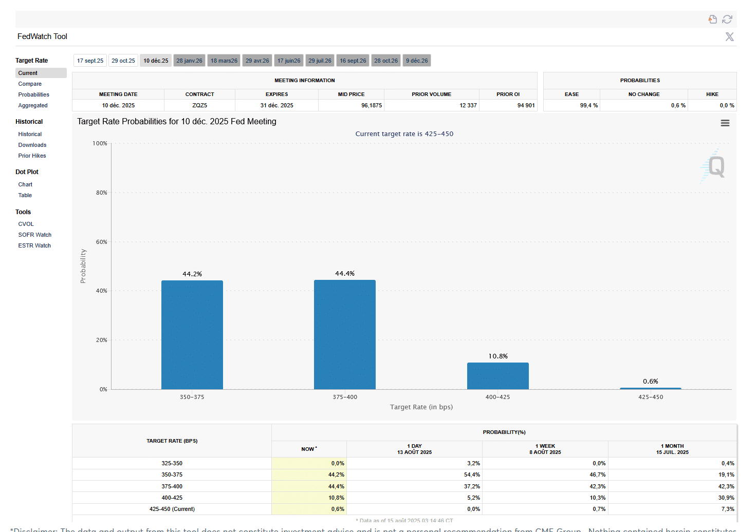The width and height of the screenshot is (756, 532).
Task: Select the Current view in sidebar
Action: tap(28, 73)
